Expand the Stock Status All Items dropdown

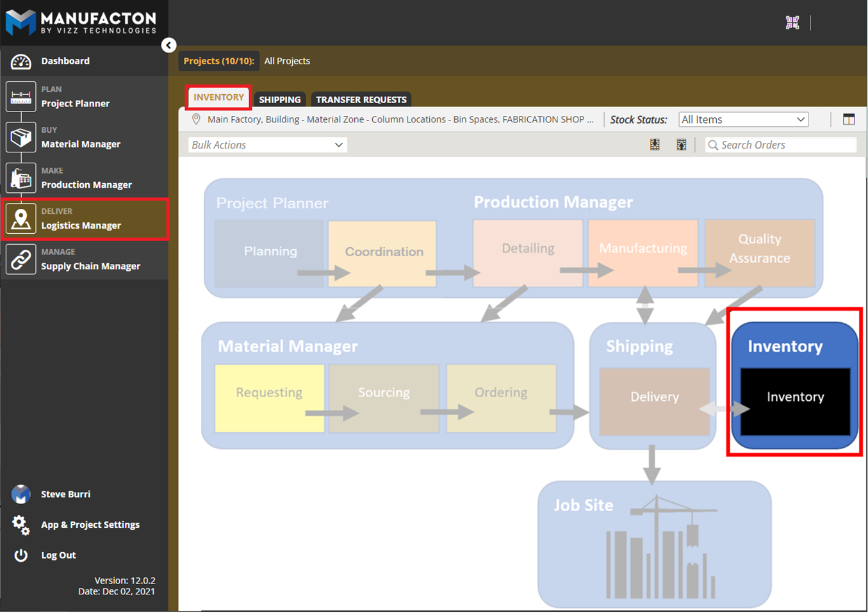[742, 120]
